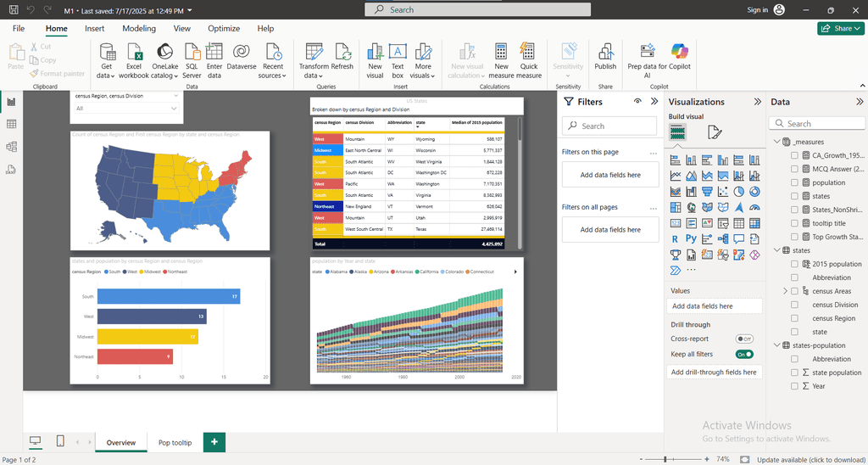Collapse the _measures table in Data pane

pos(776,142)
